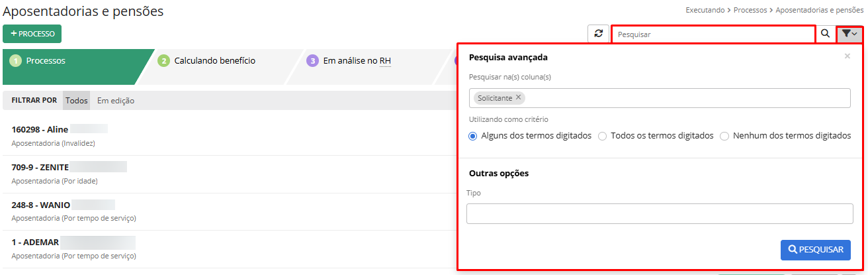
Task: Go to step 2 Calculando benefício
Action: pyautogui.click(x=214, y=61)
